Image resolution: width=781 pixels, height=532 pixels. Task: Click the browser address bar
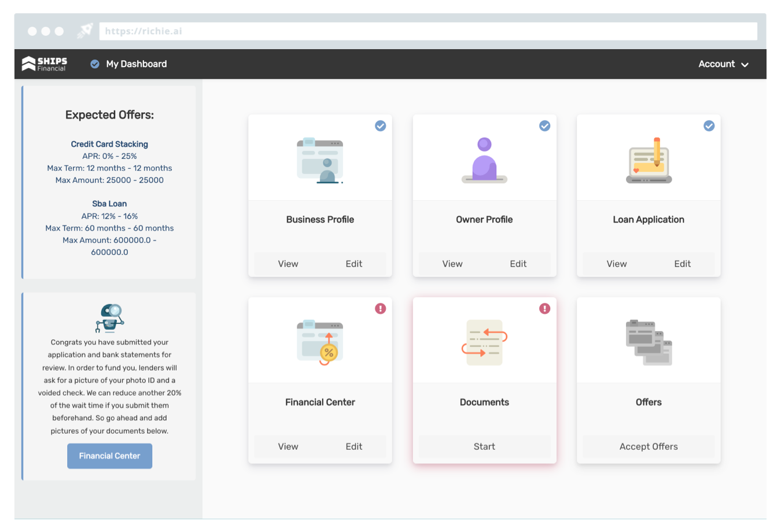click(x=428, y=31)
